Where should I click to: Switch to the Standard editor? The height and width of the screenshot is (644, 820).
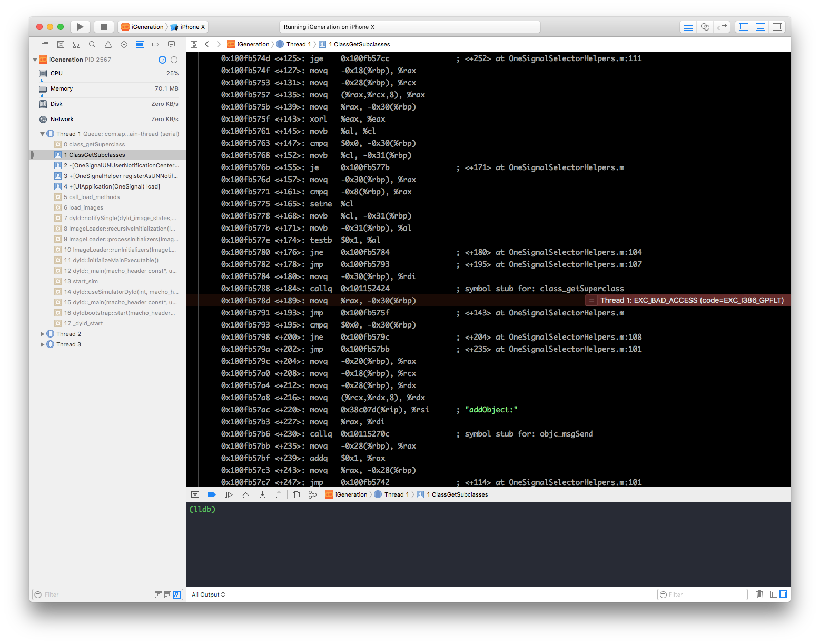point(688,27)
